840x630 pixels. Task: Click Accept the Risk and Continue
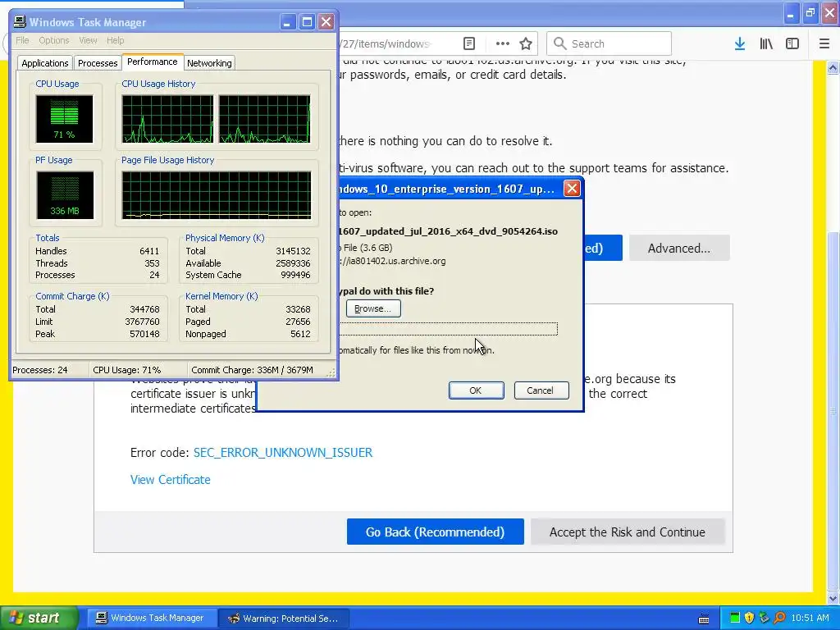pos(628,532)
